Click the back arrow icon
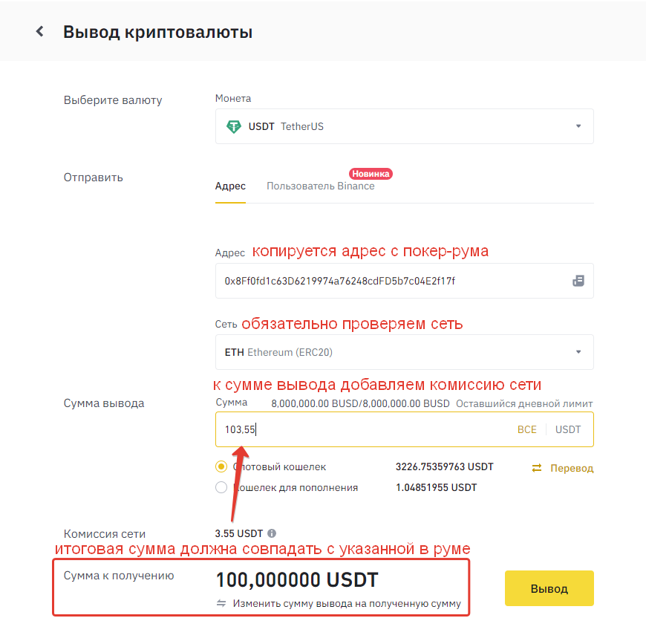This screenshot has width=646, height=644. coord(40,32)
